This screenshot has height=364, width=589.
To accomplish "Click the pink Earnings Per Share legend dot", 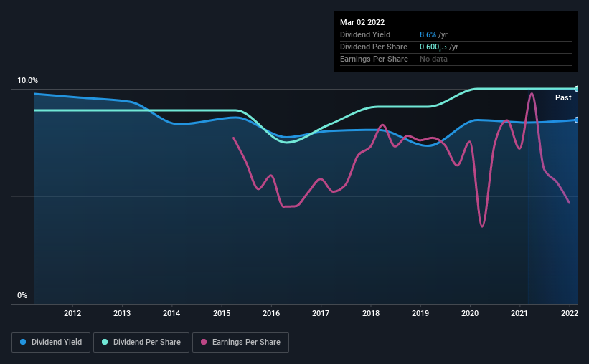I will click(x=204, y=342).
